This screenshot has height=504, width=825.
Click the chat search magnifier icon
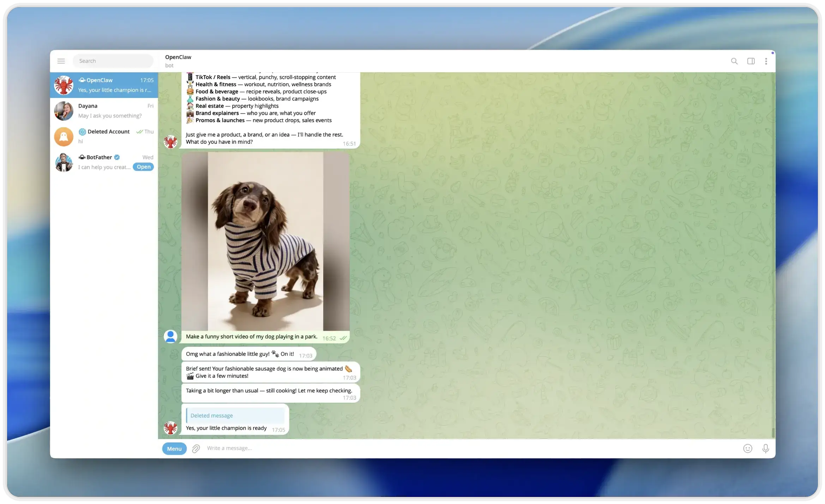coord(734,61)
